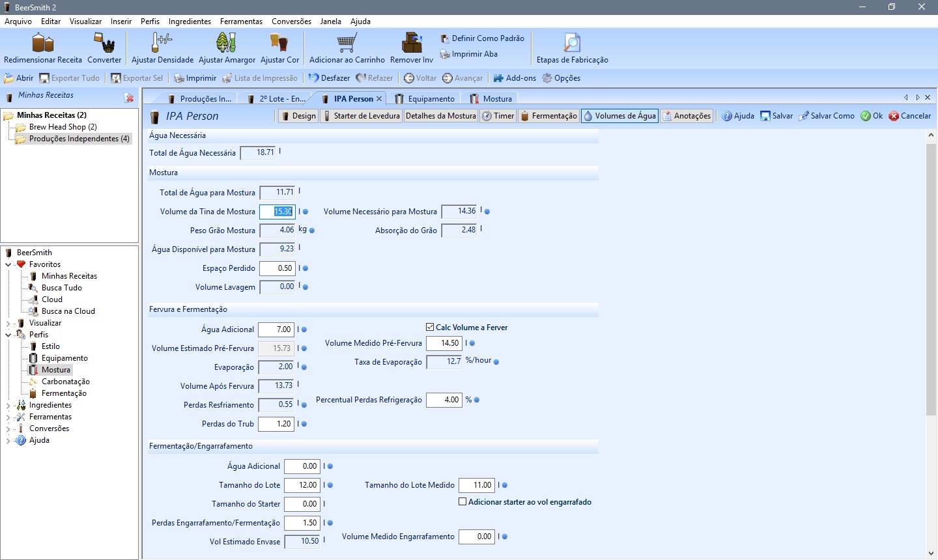Expand the Conversões tree node
The image size is (938, 560).
pyautogui.click(x=8, y=428)
